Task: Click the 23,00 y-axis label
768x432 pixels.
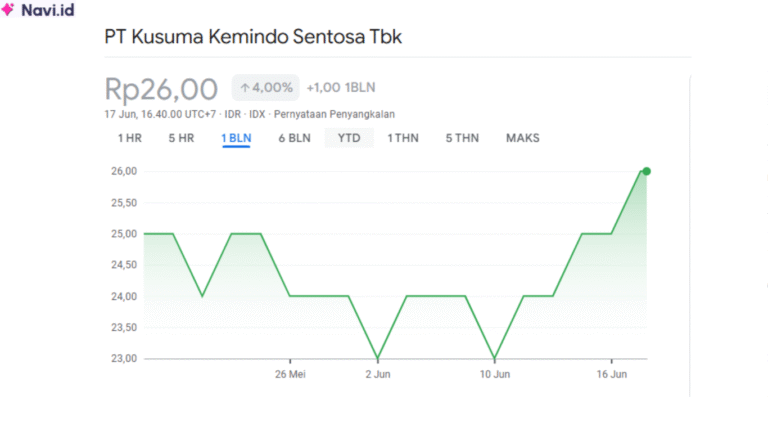Action: (124, 358)
